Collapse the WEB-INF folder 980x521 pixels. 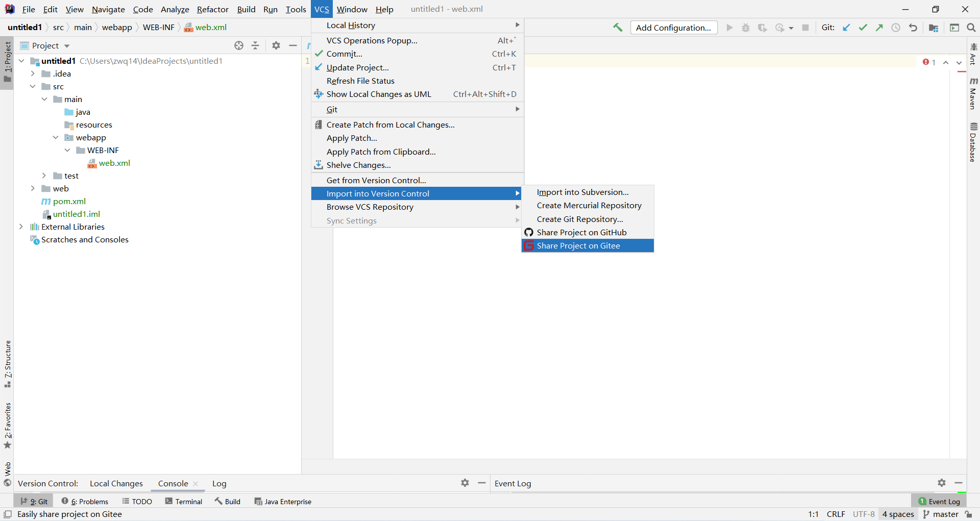tap(67, 150)
